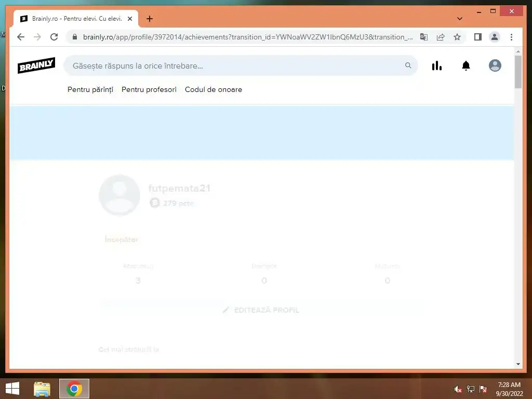
Task: Click the Brainly logo
Action: [36, 65]
